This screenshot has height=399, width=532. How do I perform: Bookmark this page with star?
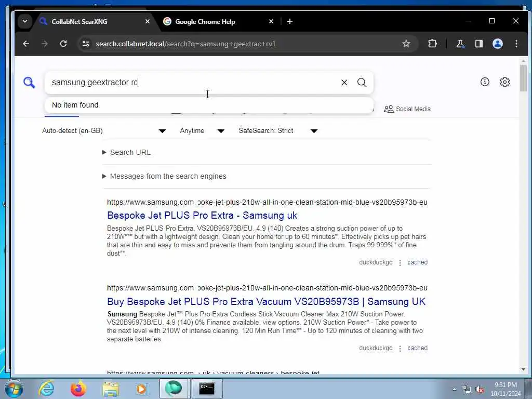pos(406,44)
